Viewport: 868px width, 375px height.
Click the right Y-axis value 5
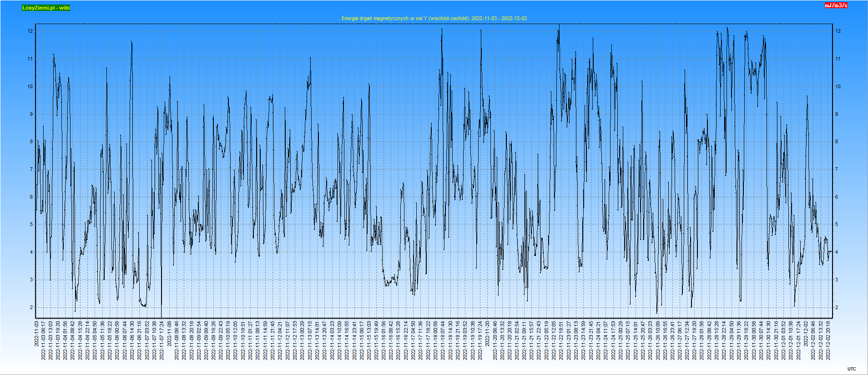pos(836,224)
